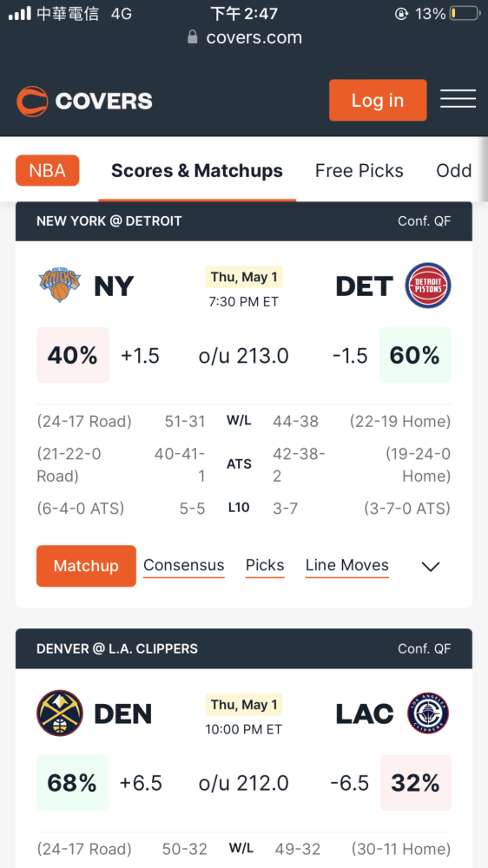Expand the NY @ DET game chevron
The width and height of the screenshot is (488, 868).
point(431,566)
